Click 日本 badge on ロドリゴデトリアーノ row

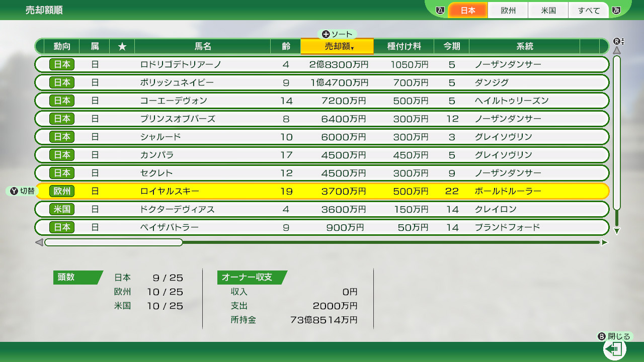62,64
